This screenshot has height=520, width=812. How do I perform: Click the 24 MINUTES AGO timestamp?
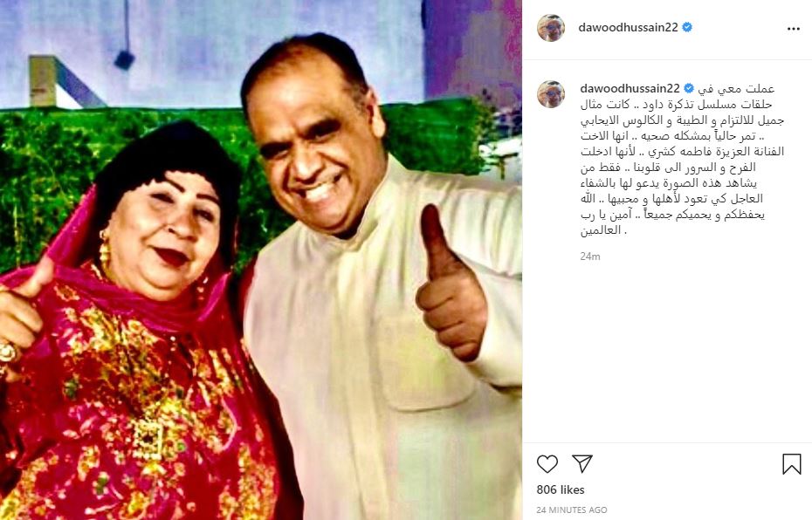pos(572,510)
